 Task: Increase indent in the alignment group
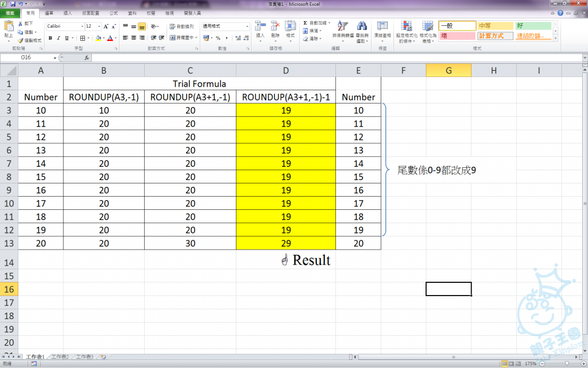pos(161,38)
